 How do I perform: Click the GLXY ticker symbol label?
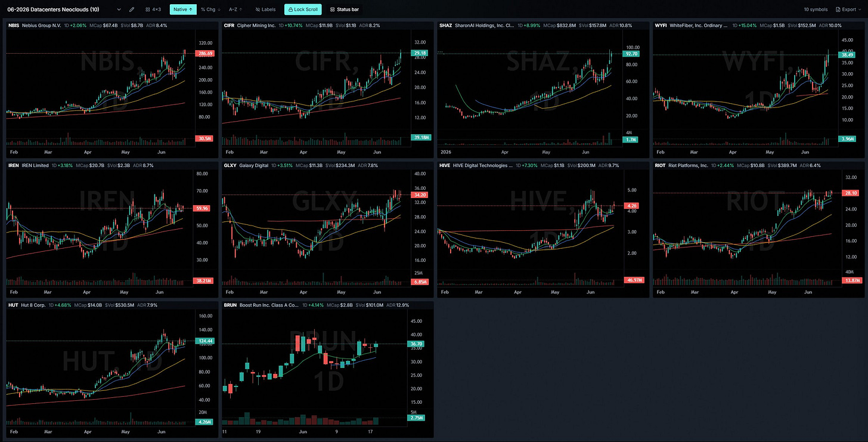coord(230,165)
